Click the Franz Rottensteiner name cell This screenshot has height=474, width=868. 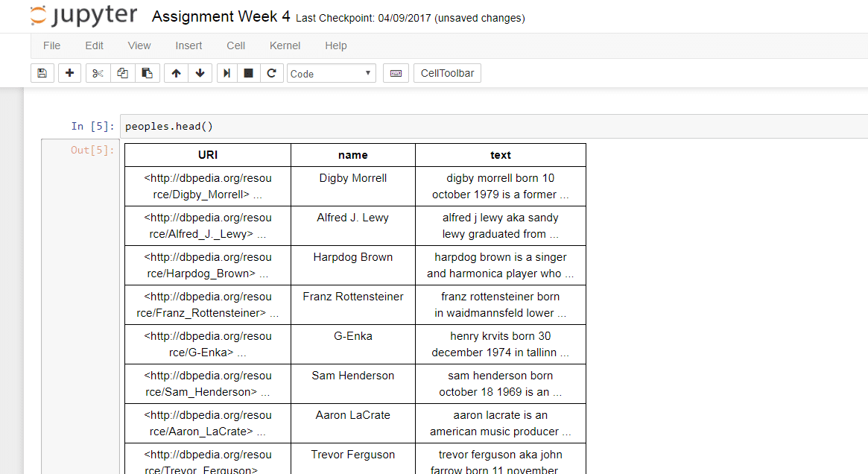[x=353, y=305]
